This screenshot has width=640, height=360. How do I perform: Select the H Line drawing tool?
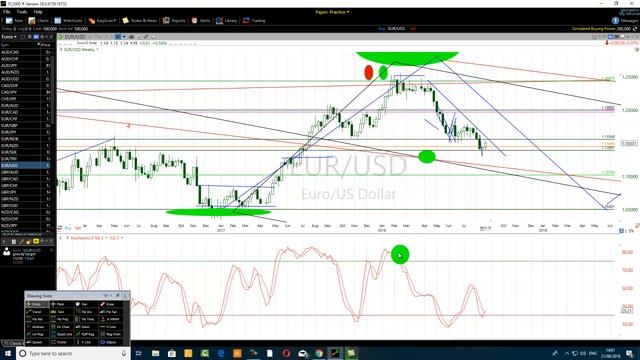(x=111, y=327)
